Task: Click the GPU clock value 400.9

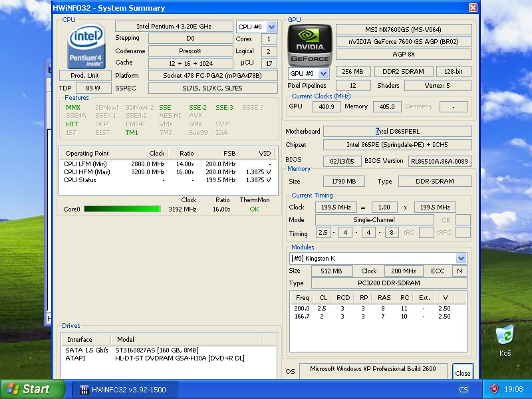Action: (x=327, y=107)
